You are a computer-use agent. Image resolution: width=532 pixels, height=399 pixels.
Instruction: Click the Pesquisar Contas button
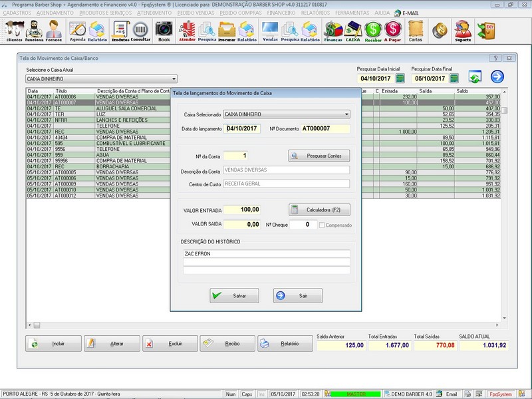319,156
